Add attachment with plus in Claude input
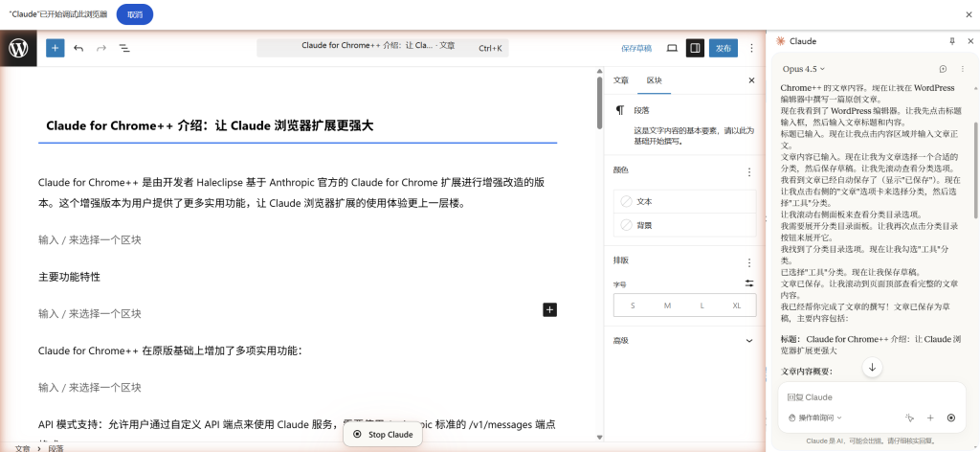980x452 pixels. 930,418
